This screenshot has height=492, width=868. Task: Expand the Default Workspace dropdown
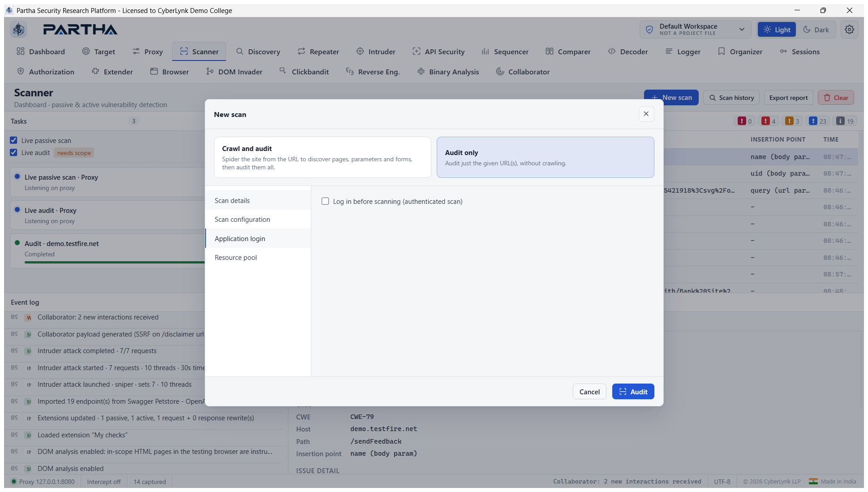click(696, 30)
